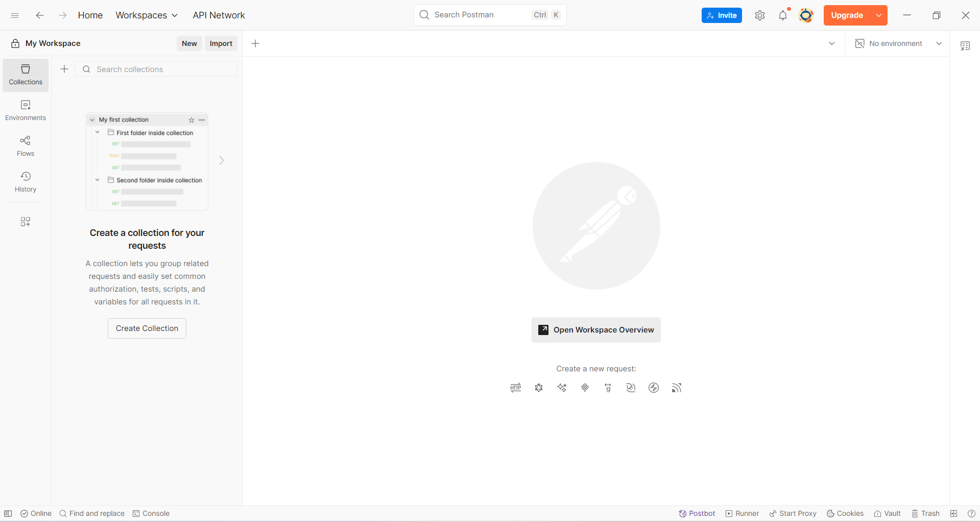Open the notifications bell

(783, 15)
